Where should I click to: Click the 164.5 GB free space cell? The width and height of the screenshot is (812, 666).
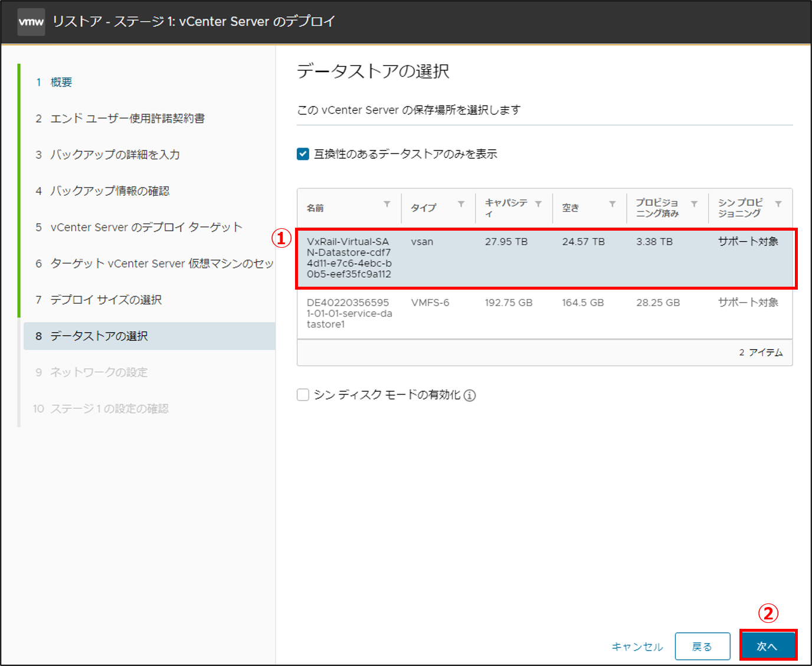click(583, 303)
